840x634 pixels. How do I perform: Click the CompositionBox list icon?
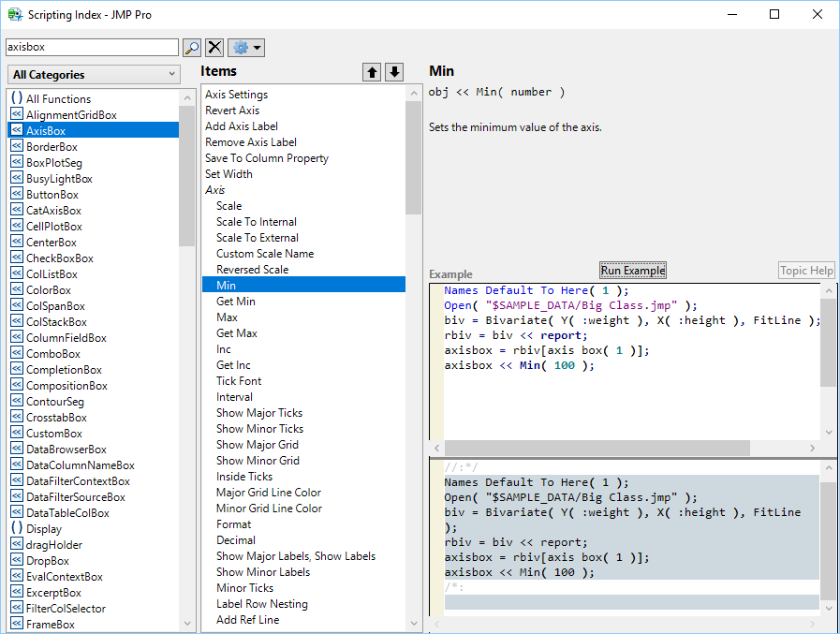click(x=17, y=385)
